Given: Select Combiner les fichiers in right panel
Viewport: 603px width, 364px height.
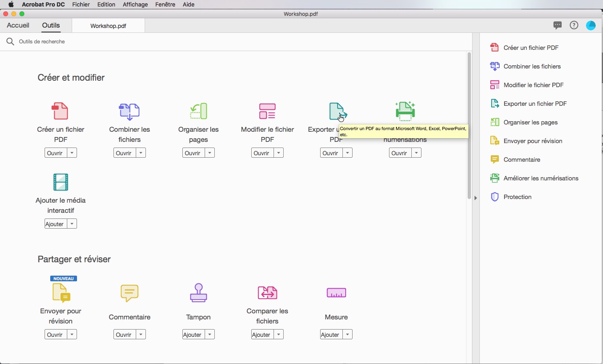Looking at the screenshot, I should coord(526,66).
